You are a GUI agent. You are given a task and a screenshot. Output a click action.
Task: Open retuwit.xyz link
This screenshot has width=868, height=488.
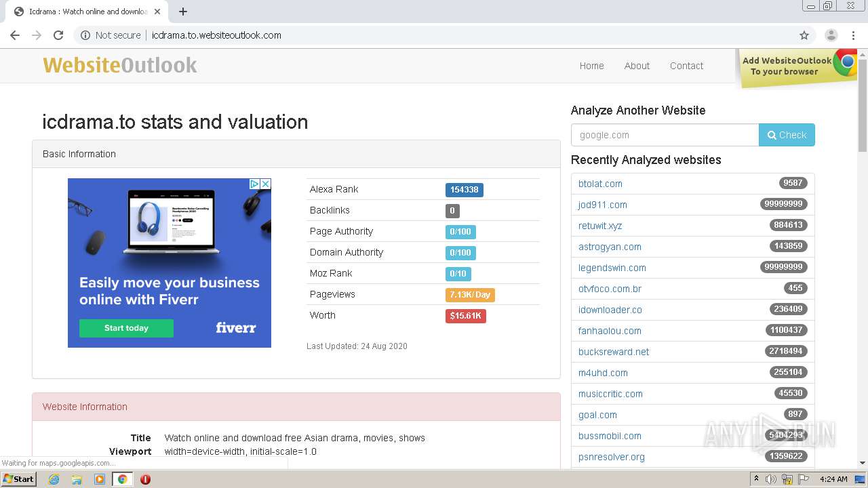tap(600, 226)
